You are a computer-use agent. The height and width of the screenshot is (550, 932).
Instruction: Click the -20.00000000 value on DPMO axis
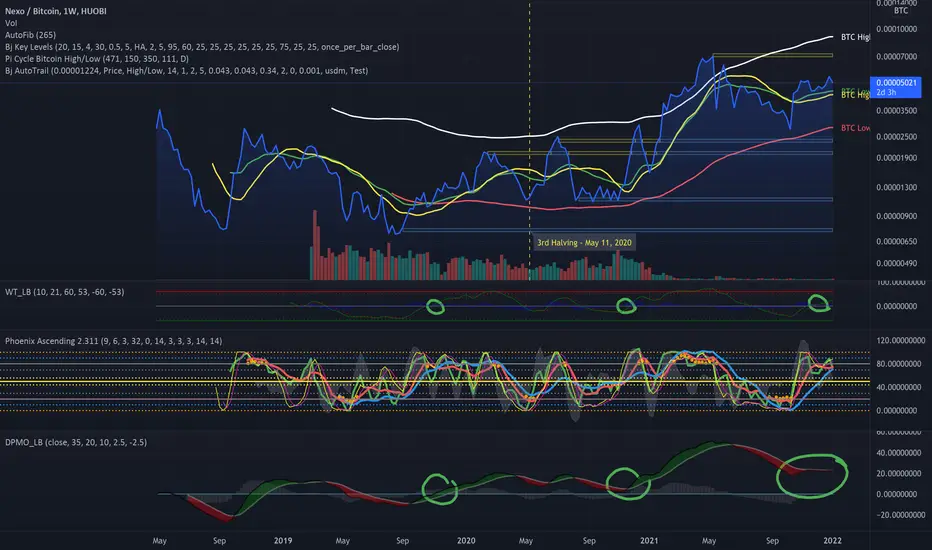(901, 515)
